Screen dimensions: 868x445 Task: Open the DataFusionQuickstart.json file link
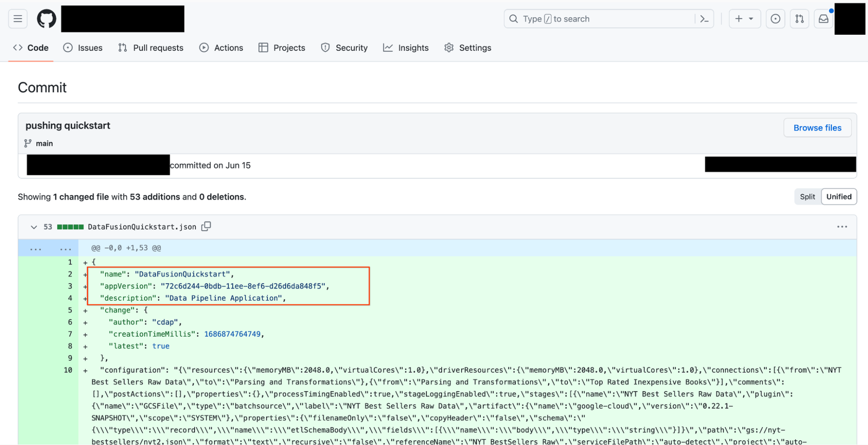[142, 227]
